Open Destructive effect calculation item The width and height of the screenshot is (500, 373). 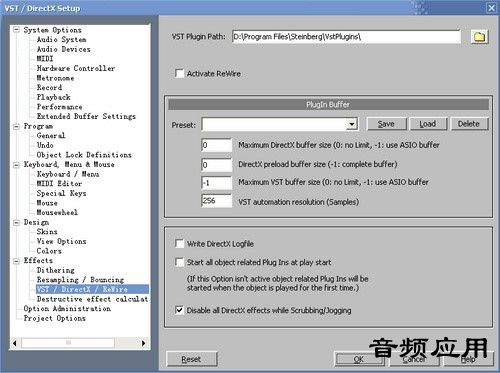pos(92,299)
